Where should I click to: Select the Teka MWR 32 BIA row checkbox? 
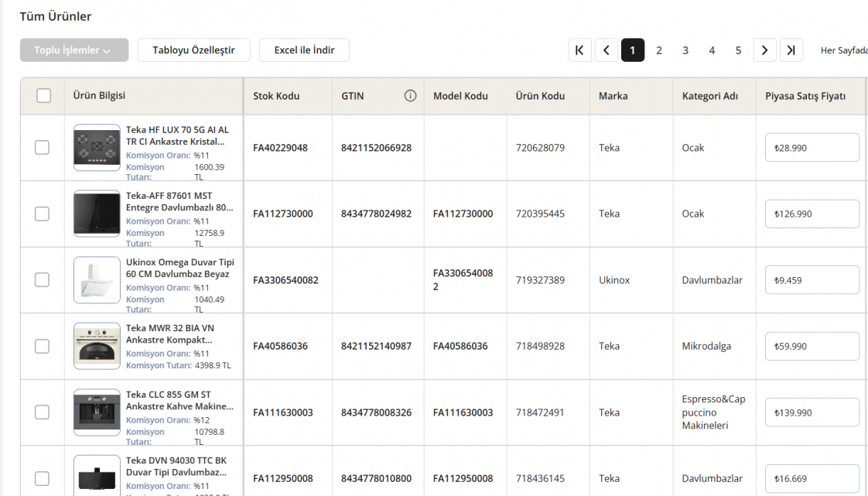(43, 346)
